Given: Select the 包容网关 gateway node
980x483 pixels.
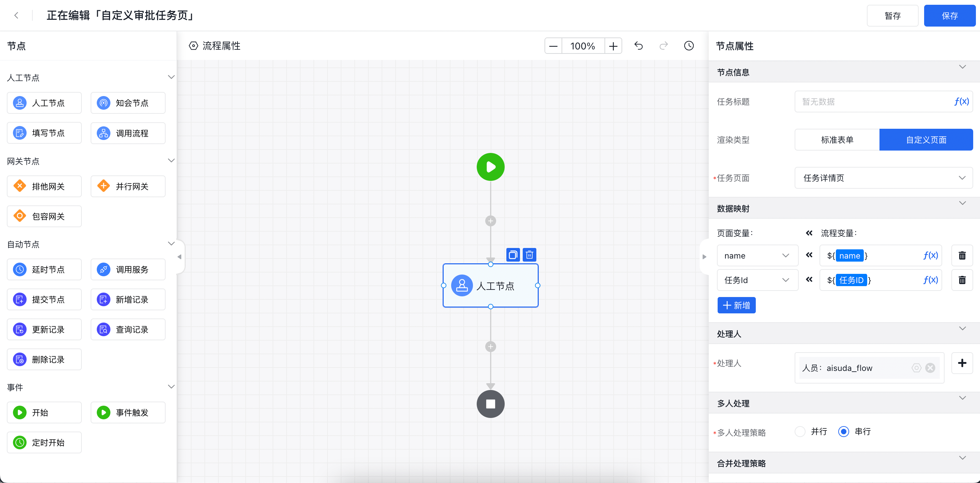Looking at the screenshot, I should (x=44, y=216).
